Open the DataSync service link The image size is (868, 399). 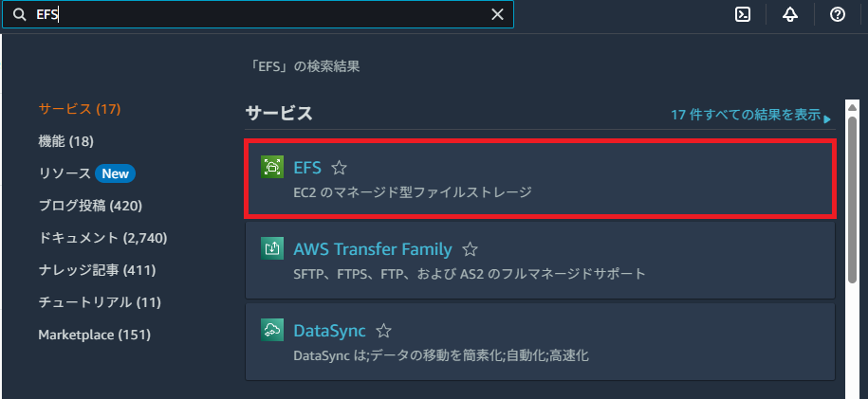tap(329, 331)
